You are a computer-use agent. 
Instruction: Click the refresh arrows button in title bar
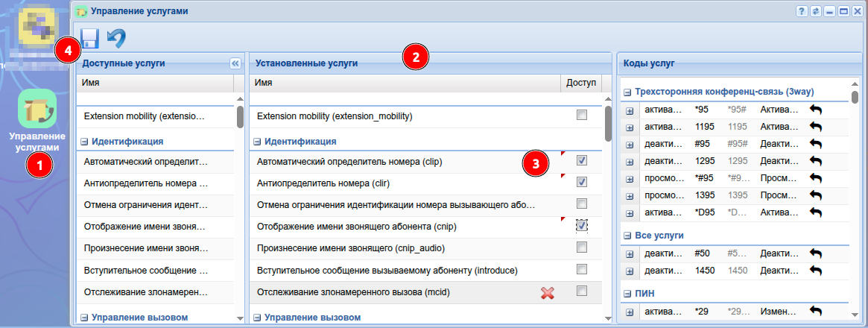[x=816, y=12]
